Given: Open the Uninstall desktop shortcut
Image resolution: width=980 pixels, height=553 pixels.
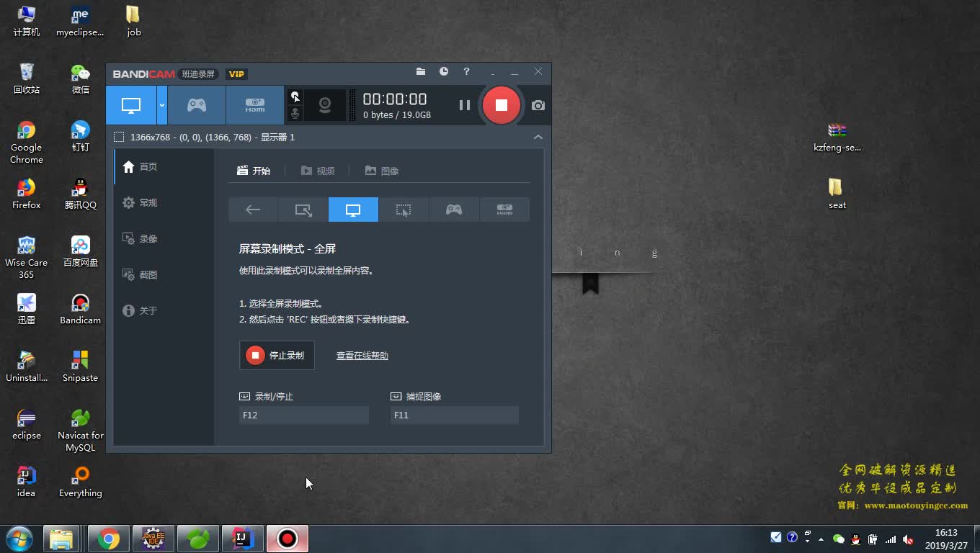Looking at the screenshot, I should [x=27, y=367].
